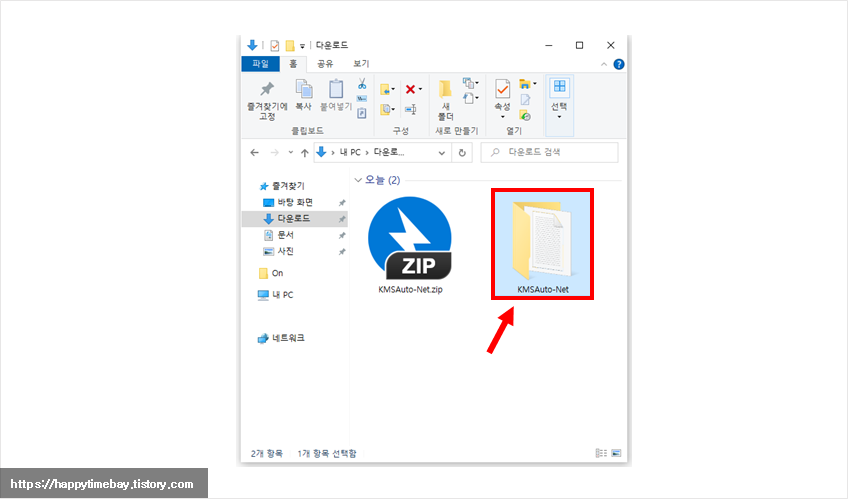This screenshot has height=499, width=848.
Task: Select 문서 in the navigation pane
Action: (x=286, y=235)
